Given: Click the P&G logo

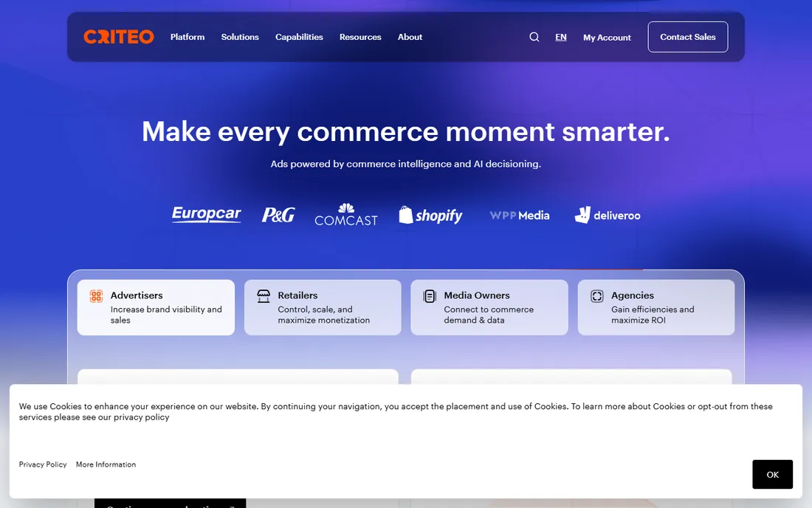Looking at the screenshot, I should coord(278,215).
